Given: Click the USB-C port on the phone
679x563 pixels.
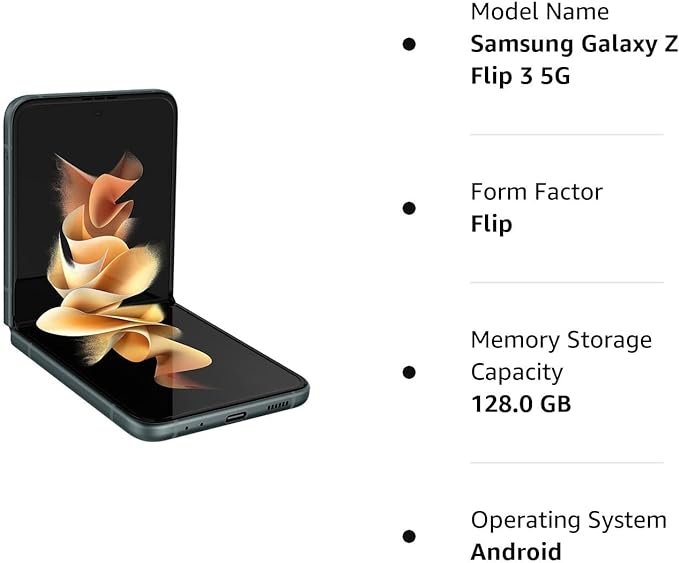Looking at the screenshot, I should (x=236, y=417).
